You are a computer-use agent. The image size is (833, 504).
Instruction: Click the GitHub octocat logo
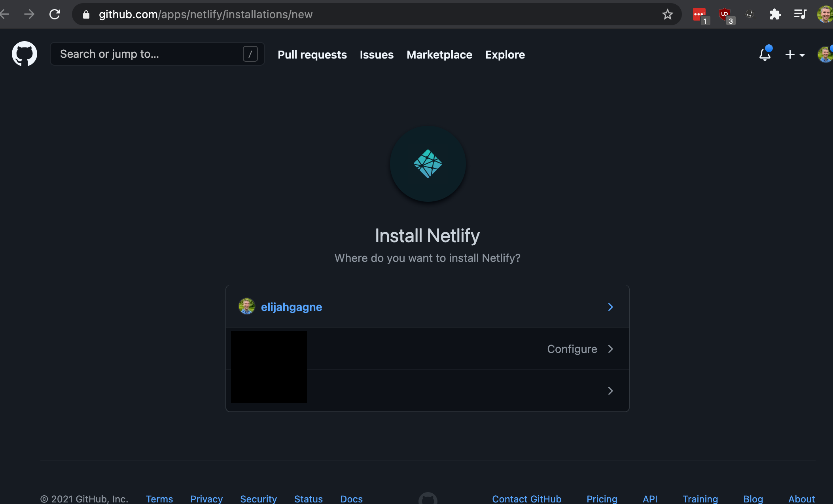[x=24, y=53]
